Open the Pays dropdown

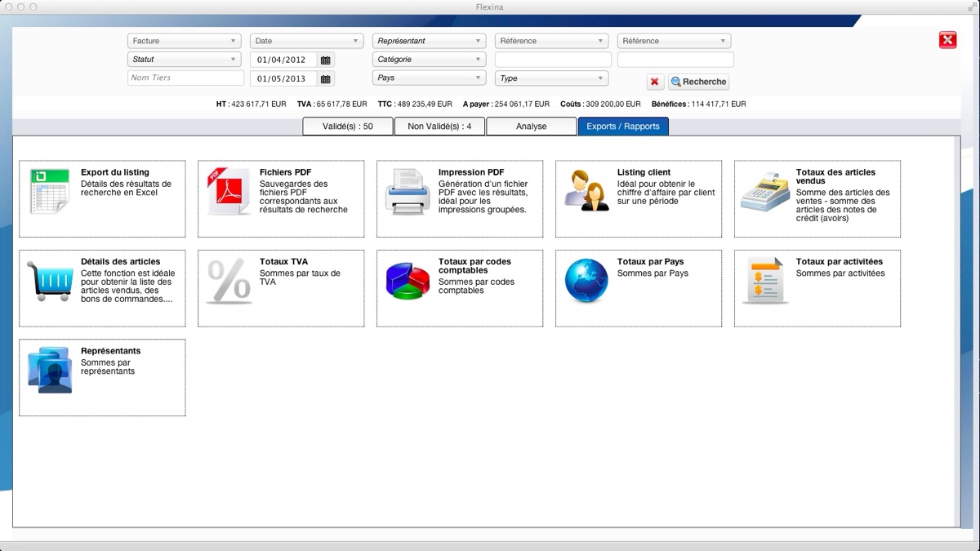[429, 78]
